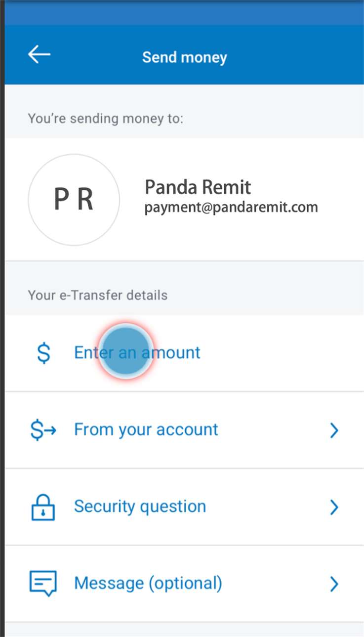Tap You're sending money to label

pos(106,119)
